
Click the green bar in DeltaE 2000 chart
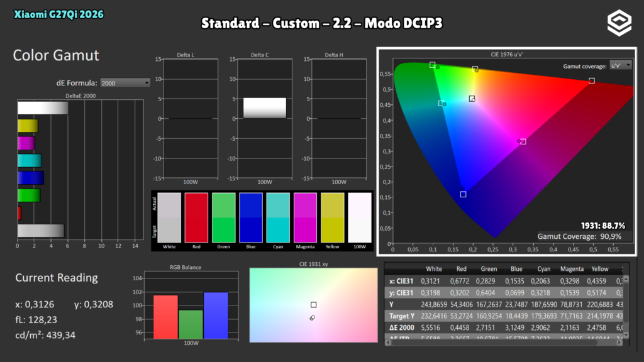[29, 195]
